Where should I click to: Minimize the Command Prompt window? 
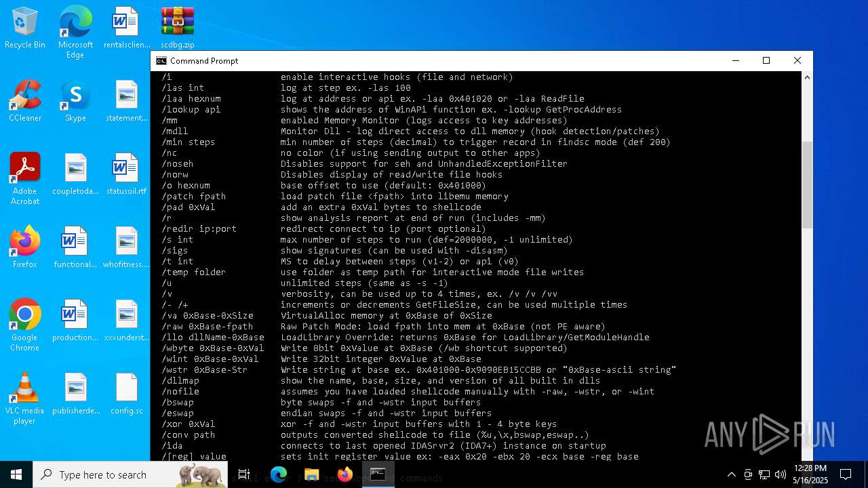pos(735,61)
